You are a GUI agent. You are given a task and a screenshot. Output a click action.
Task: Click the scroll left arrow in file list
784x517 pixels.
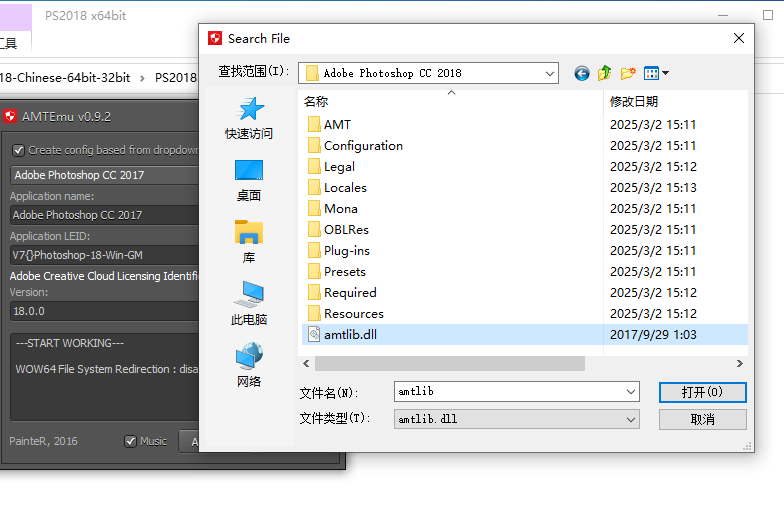(306, 364)
